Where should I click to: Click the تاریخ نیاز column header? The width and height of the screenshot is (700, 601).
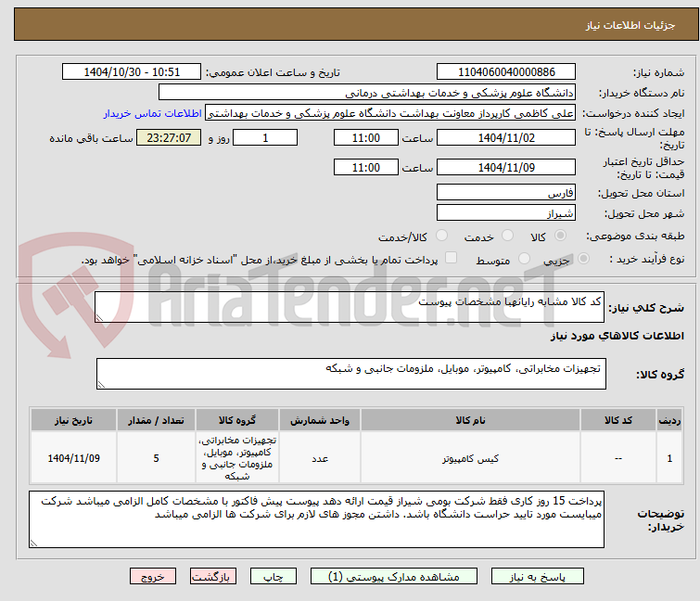point(73,420)
